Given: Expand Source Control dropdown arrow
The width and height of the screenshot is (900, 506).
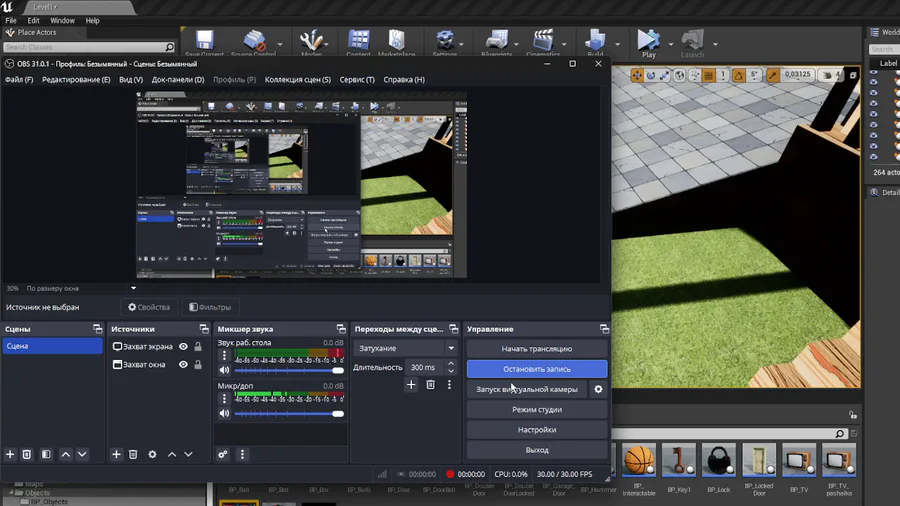Looking at the screenshot, I should (280, 44).
